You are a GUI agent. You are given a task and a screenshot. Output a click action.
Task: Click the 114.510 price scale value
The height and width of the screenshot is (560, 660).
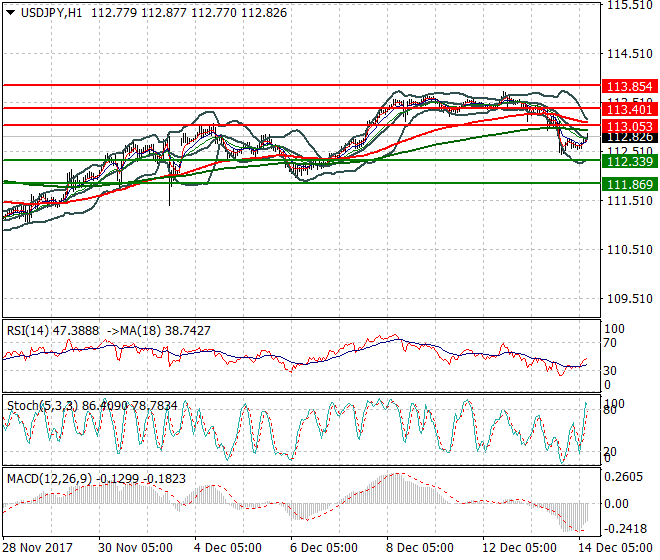pyautogui.click(x=630, y=53)
